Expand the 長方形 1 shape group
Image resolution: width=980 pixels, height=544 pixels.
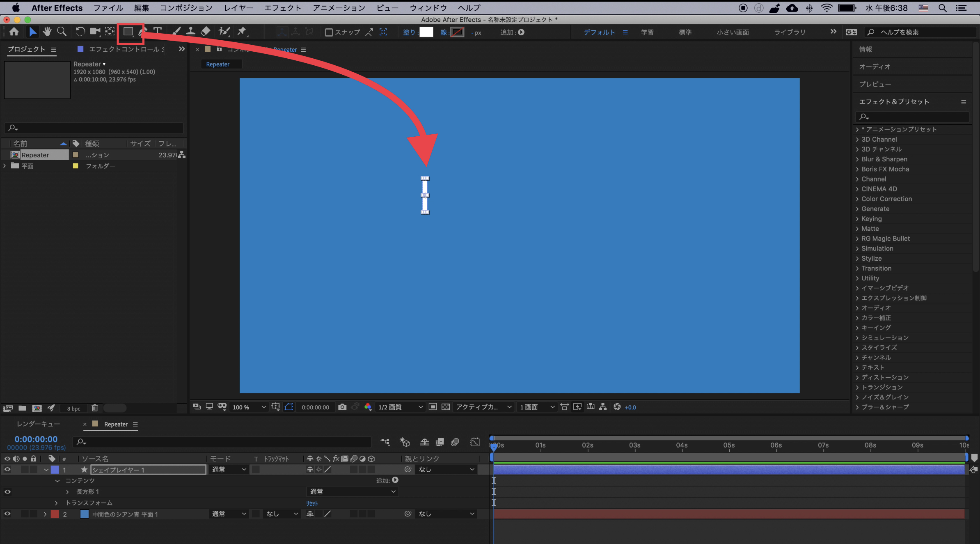point(67,491)
